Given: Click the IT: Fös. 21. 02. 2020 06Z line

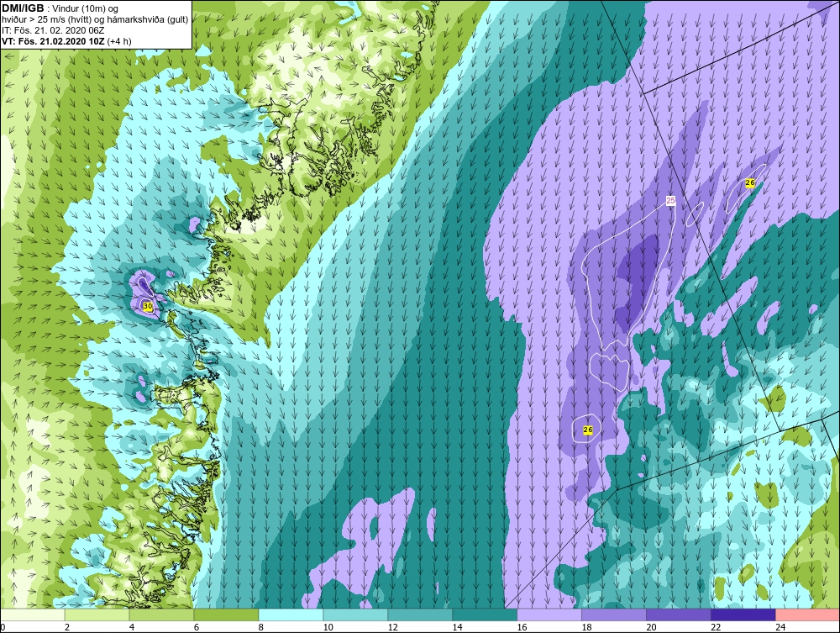Looking at the screenshot, I should (x=53, y=30).
